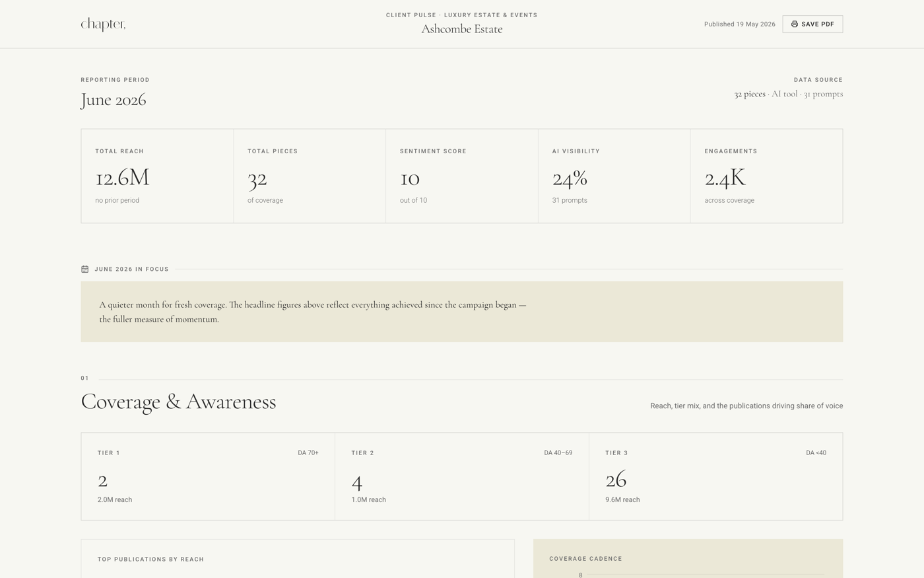Click the 'Engagements' card label
The height and width of the screenshot is (578, 924).
[731, 151]
